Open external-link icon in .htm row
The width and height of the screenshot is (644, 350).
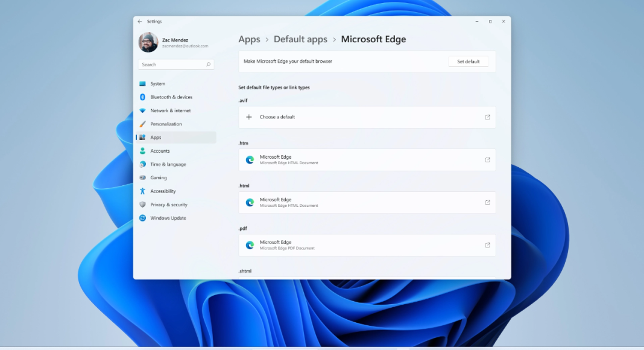pyautogui.click(x=487, y=160)
